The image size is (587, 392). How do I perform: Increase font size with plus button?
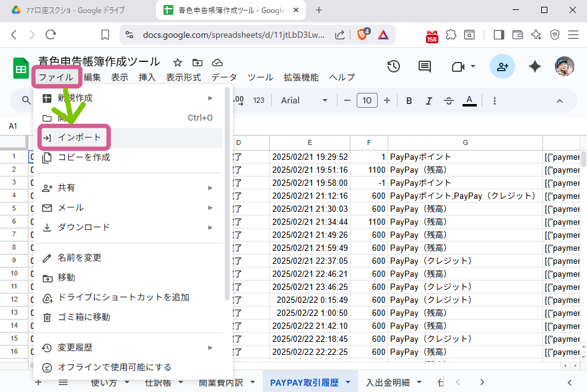(x=387, y=100)
